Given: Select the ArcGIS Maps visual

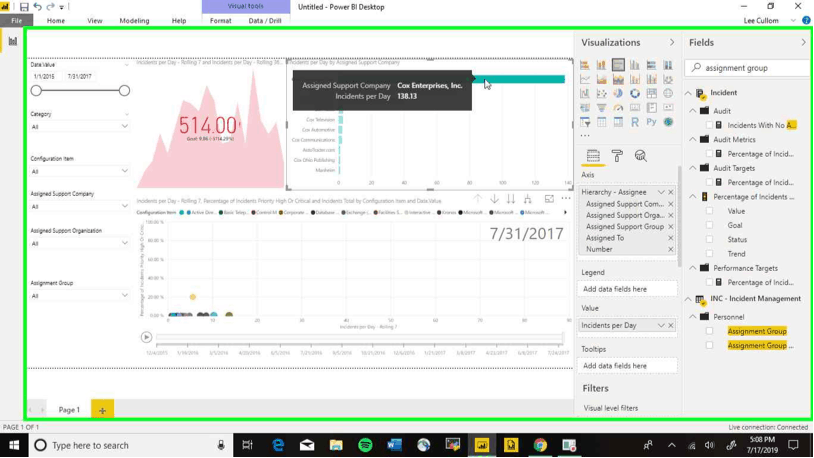Looking at the screenshot, I should click(x=668, y=122).
